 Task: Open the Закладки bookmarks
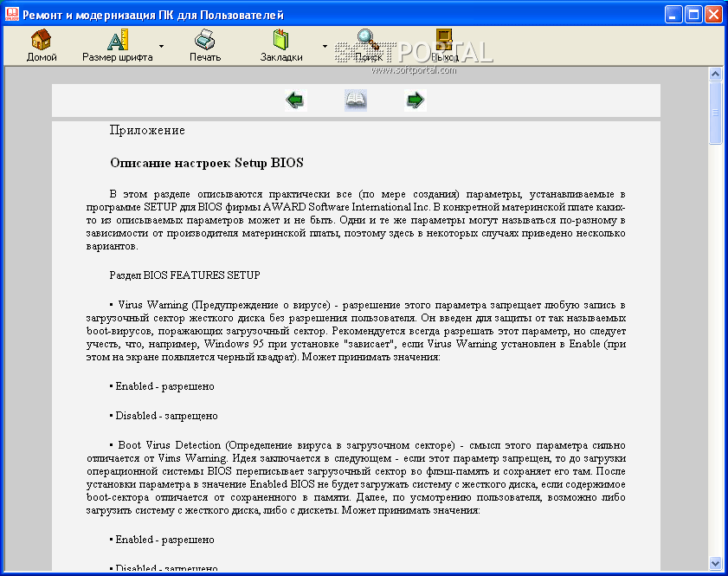click(x=280, y=46)
